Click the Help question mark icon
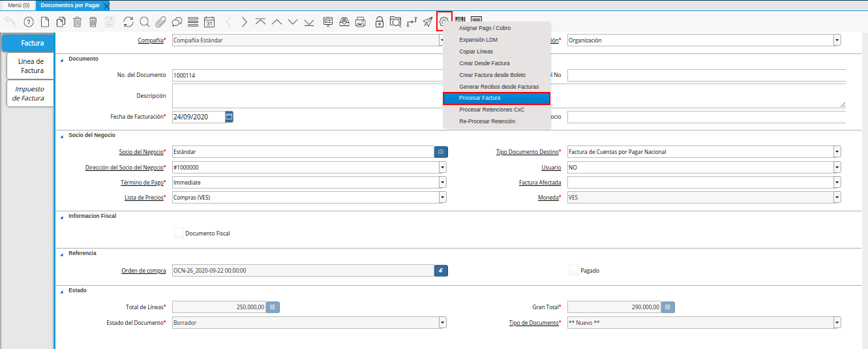 28,22
